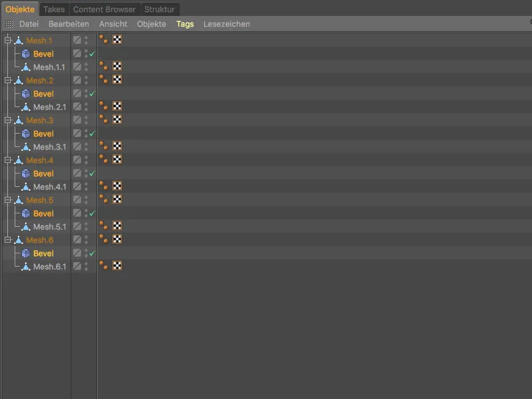Select the UVW checkerboard tag on Mesh.6.1
The image size is (532, 399).
click(x=117, y=265)
